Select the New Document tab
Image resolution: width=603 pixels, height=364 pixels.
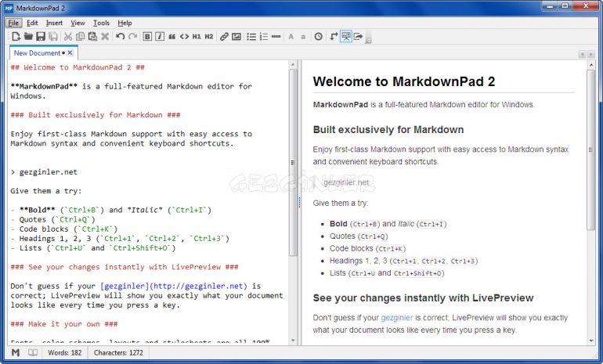(37, 53)
